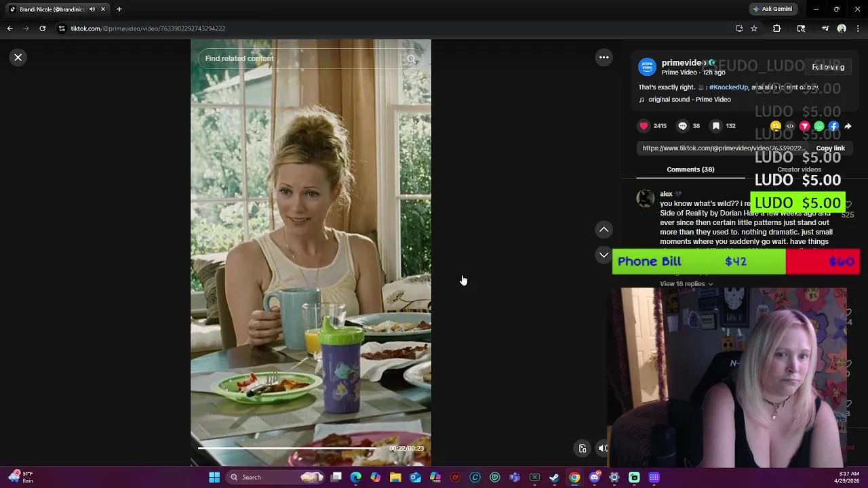Screen dimensions: 868x488
Task: Like the video with the heart icon
Action: tap(644, 126)
